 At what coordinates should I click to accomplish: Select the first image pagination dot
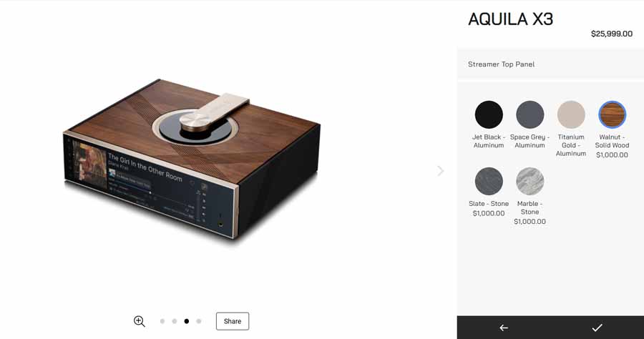tap(162, 321)
